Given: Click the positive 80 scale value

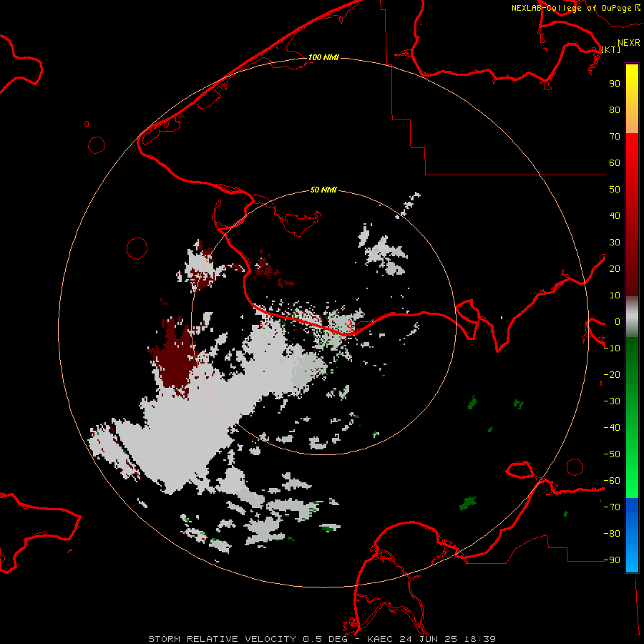Looking at the screenshot, I should coord(615,109).
